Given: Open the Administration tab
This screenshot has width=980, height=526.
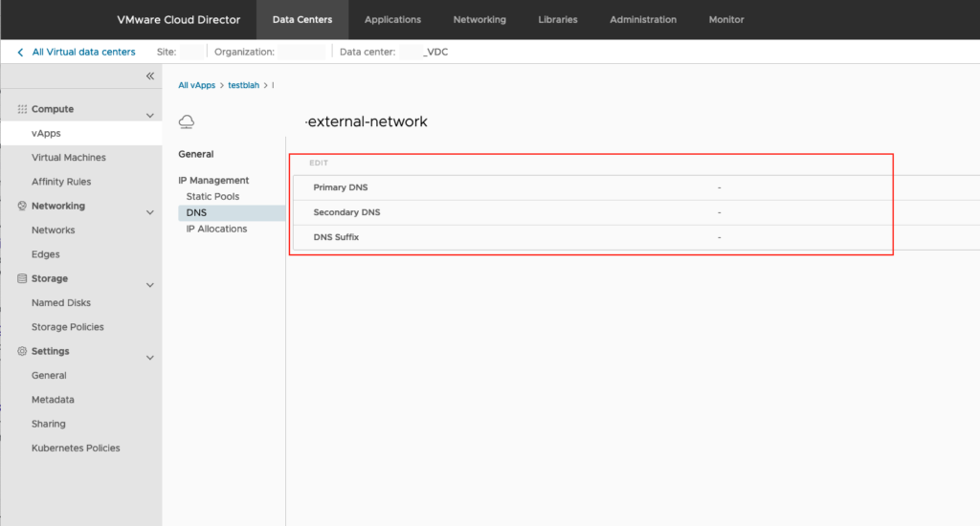Looking at the screenshot, I should point(643,20).
